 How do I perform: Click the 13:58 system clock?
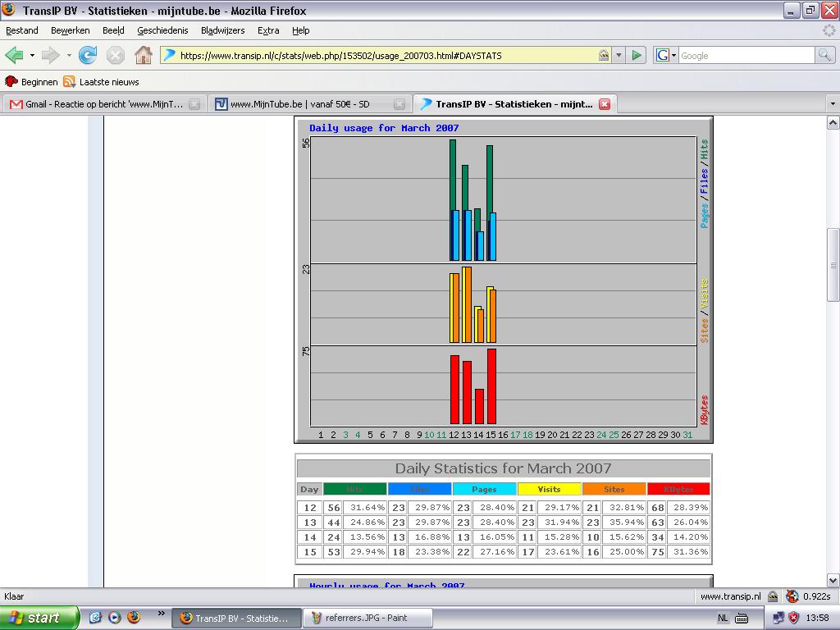[x=817, y=619]
